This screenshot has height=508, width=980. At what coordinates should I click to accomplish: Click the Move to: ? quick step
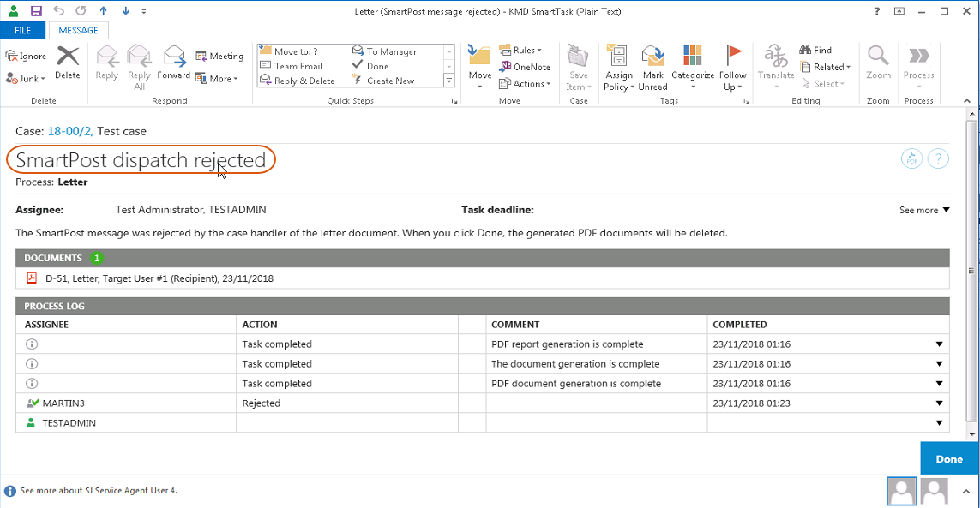coord(289,51)
